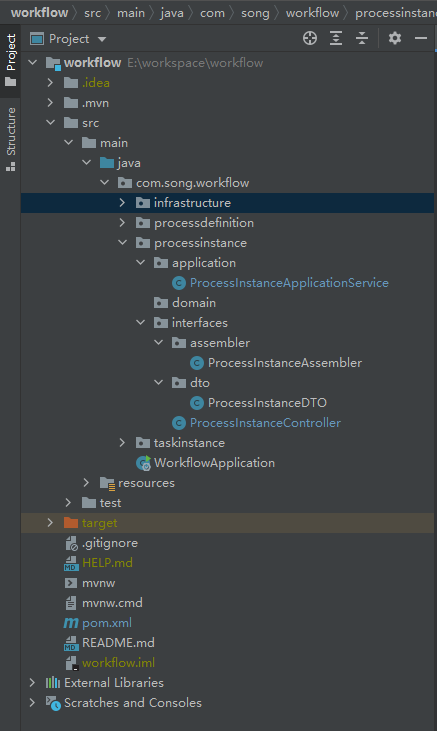The width and height of the screenshot is (437, 731).
Task: Click the External Libraries icon
Action: coord(53,683)
